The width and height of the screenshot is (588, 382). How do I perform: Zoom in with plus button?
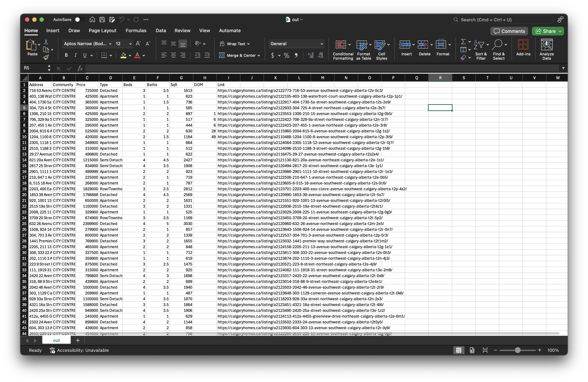(x=540, y=350)
